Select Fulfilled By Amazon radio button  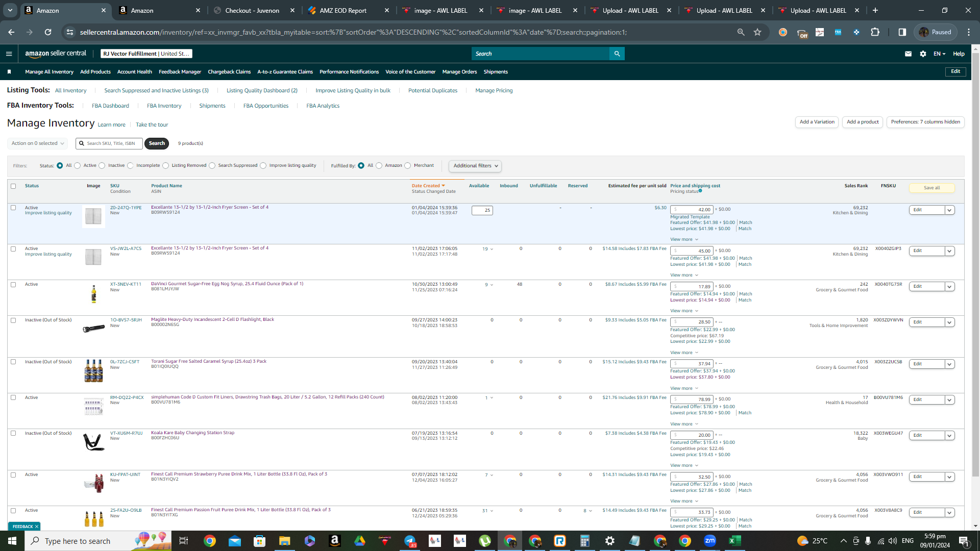(379, 166)
